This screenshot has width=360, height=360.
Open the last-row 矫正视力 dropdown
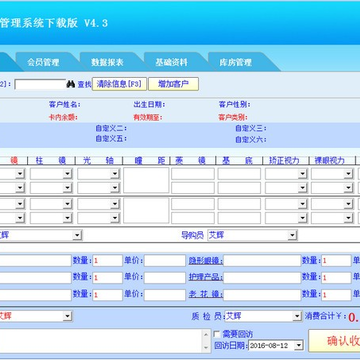(303, 218)
